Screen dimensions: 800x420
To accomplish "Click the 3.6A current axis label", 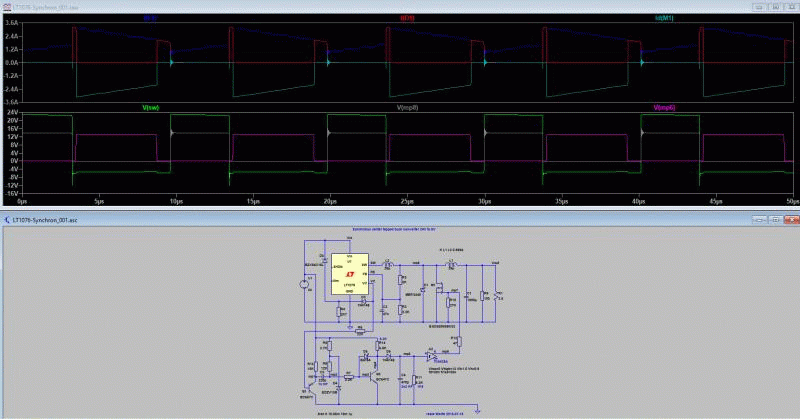I will (x=12, y=23).
